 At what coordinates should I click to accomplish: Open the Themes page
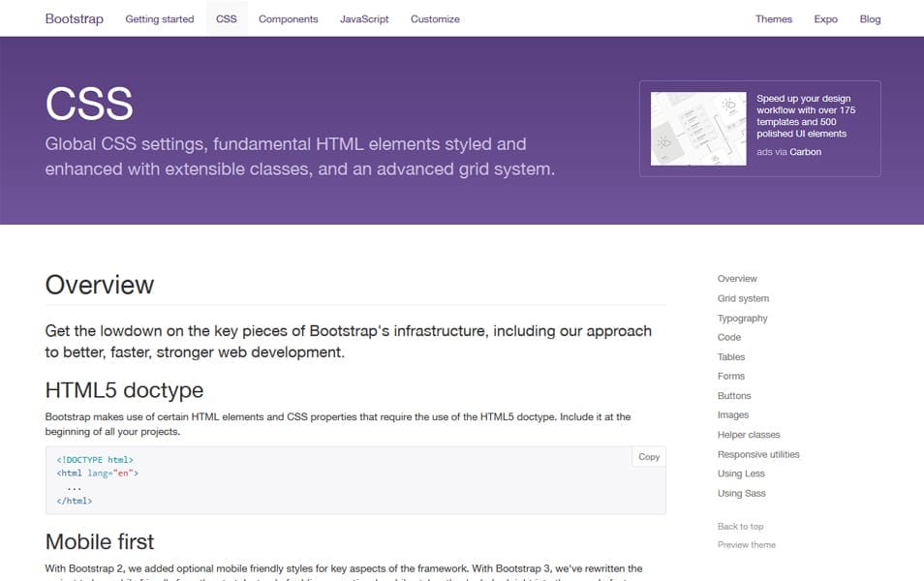pyautogui.click(x=773, y=18)
